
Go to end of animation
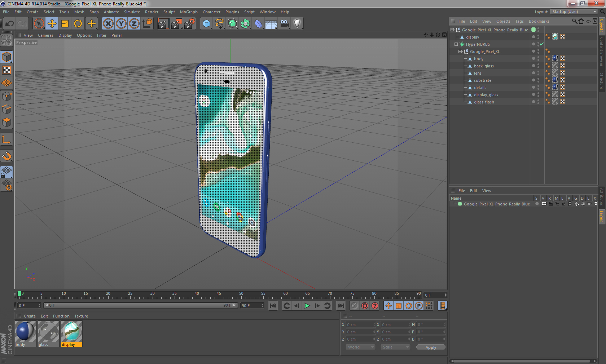[x=341, y=306]
